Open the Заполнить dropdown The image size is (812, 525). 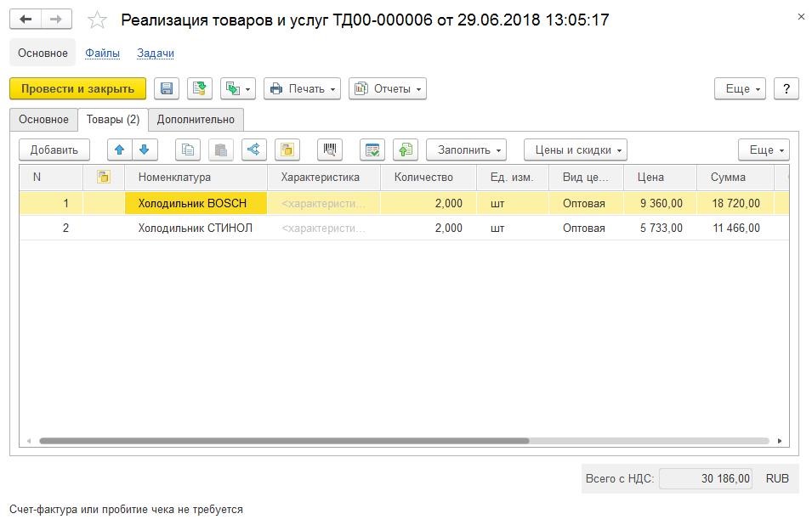pyautogui.click(x=466, y=150)
